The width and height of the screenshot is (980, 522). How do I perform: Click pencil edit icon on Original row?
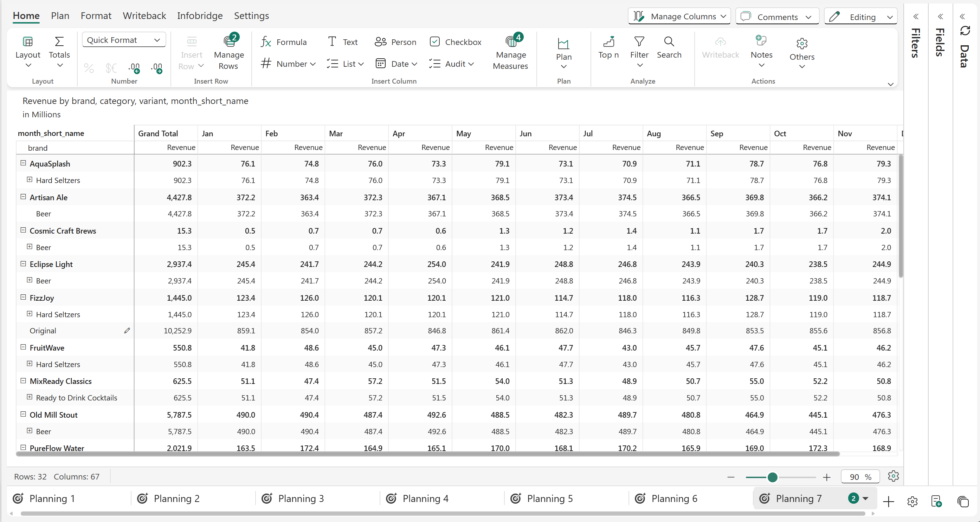pyautogui.click(x=127, y=331)
